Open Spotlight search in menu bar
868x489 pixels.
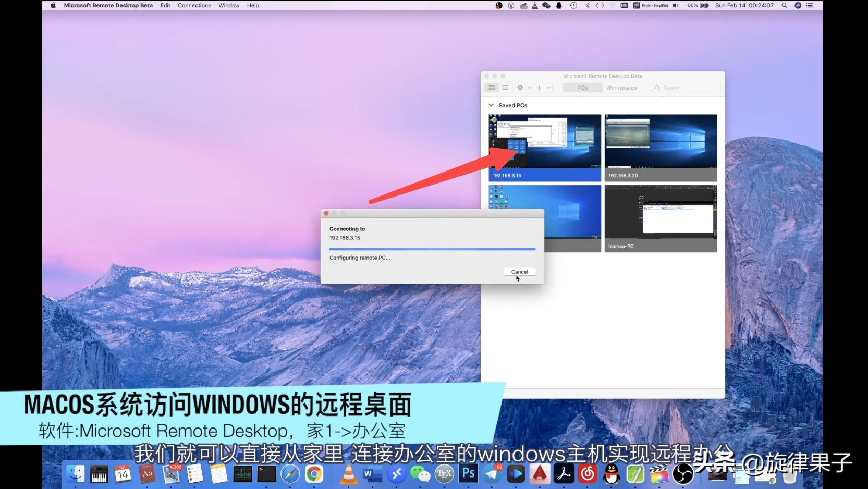[784, 5]
